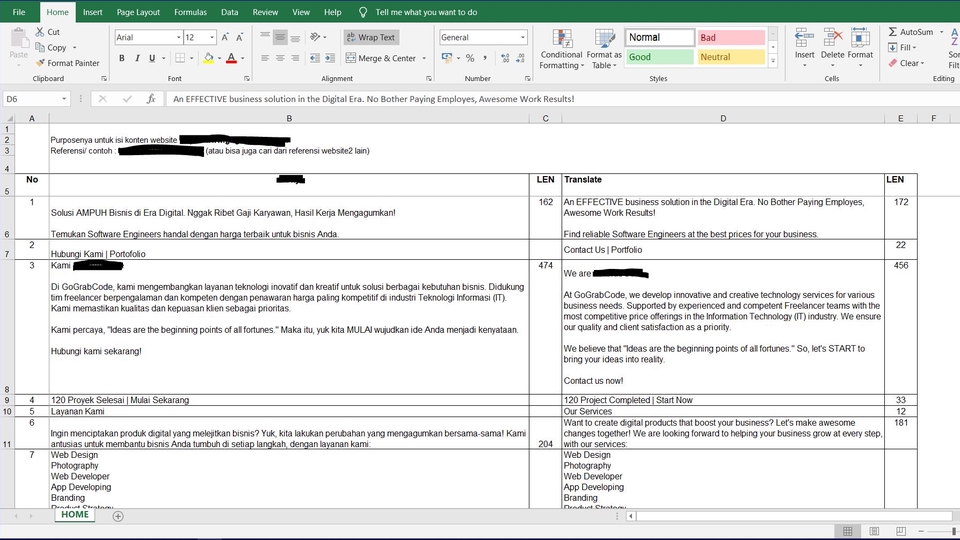Select the HOME sheet tab
960x540 pixels.
pos(75,515)
